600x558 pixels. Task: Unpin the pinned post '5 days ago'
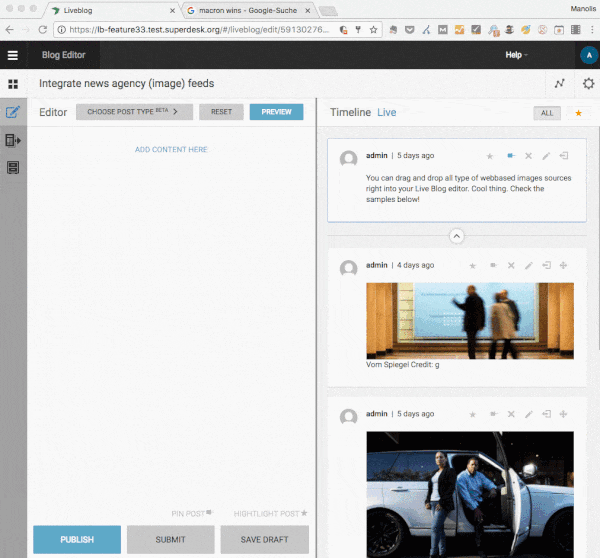click(511, 155)
